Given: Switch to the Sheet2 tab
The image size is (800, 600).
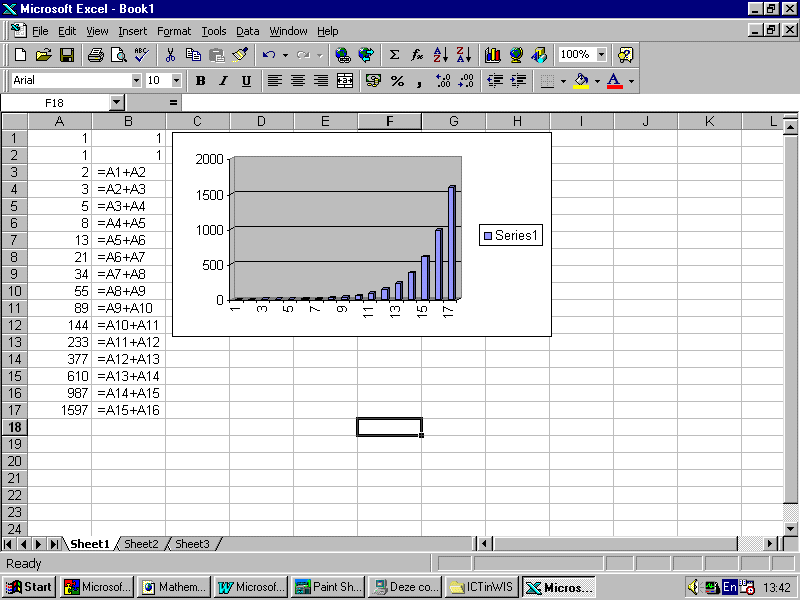Looking at the screenshot, I should (141, 544).
